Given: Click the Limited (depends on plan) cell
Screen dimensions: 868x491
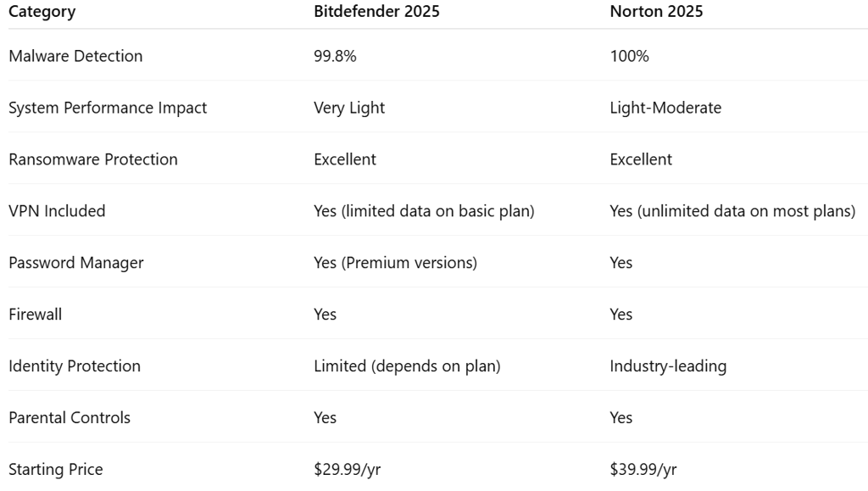Looking at the screenshot, I should (407, 366).
